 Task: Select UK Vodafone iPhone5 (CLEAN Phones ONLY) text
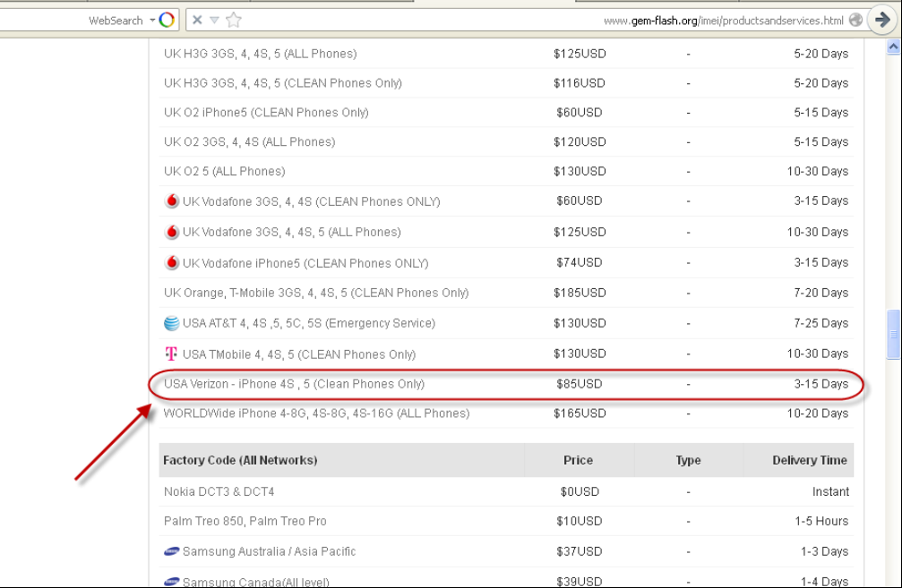pos(305,262)
